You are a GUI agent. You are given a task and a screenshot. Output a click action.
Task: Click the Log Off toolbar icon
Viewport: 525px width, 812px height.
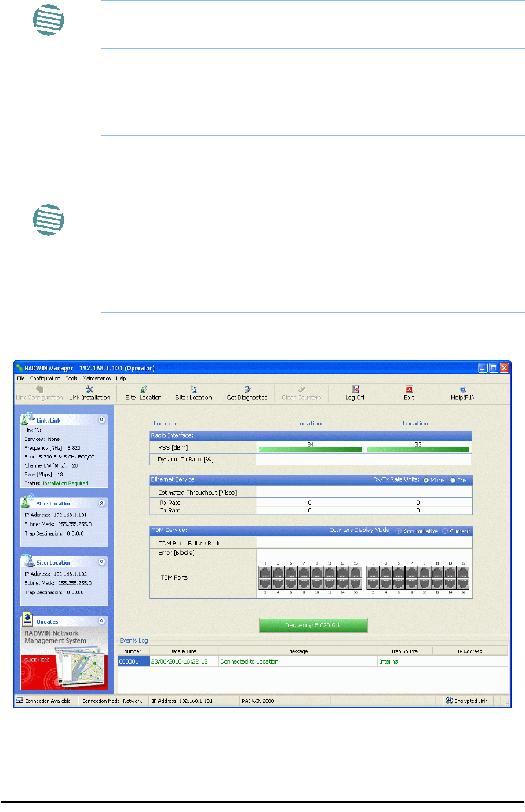[x=355, y=389]
